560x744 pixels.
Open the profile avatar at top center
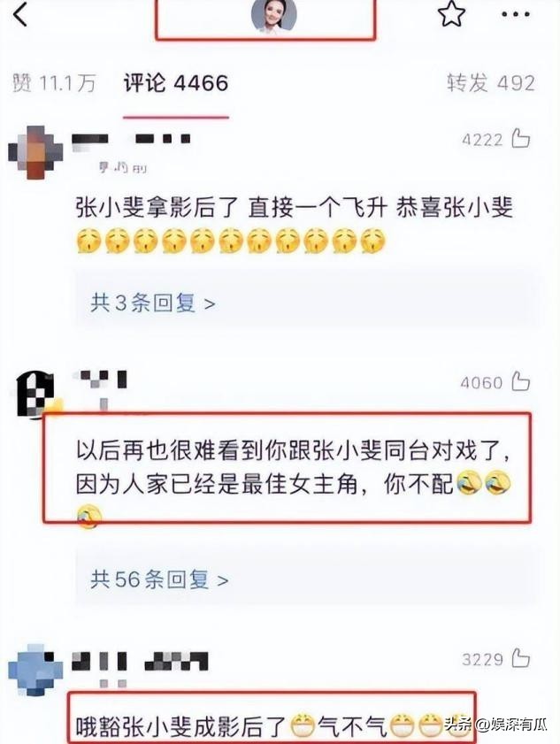274,15
